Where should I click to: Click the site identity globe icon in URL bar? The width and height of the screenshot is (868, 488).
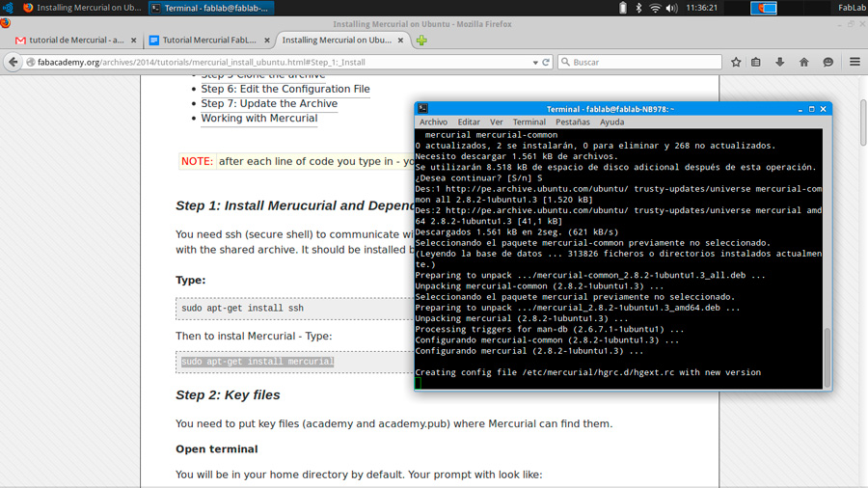tap(31, 62)
